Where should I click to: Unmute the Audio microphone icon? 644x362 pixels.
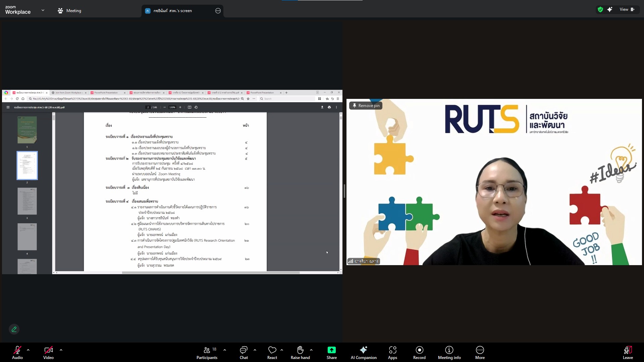pos(17,350)
